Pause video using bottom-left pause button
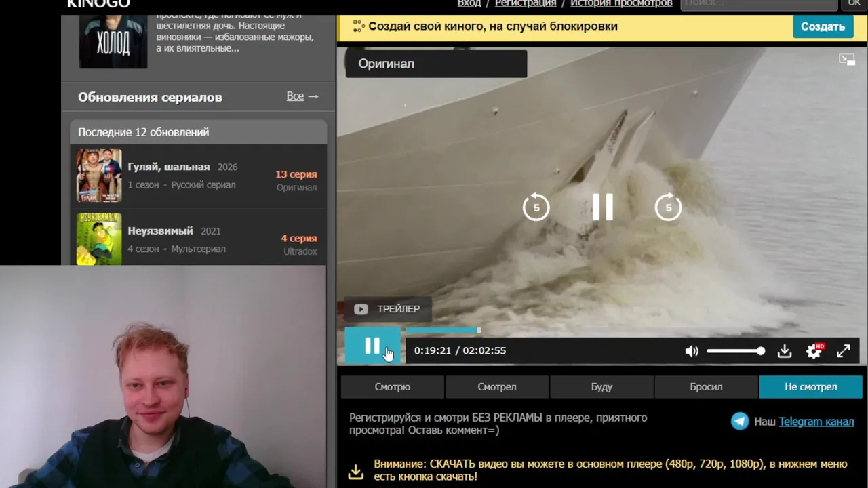Viewport: 868px width, 488px height. (372, 347)
